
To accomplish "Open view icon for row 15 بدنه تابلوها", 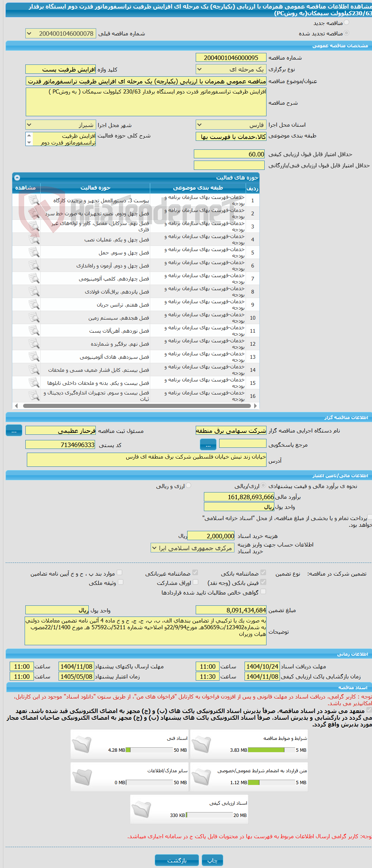I will point(34,383).
